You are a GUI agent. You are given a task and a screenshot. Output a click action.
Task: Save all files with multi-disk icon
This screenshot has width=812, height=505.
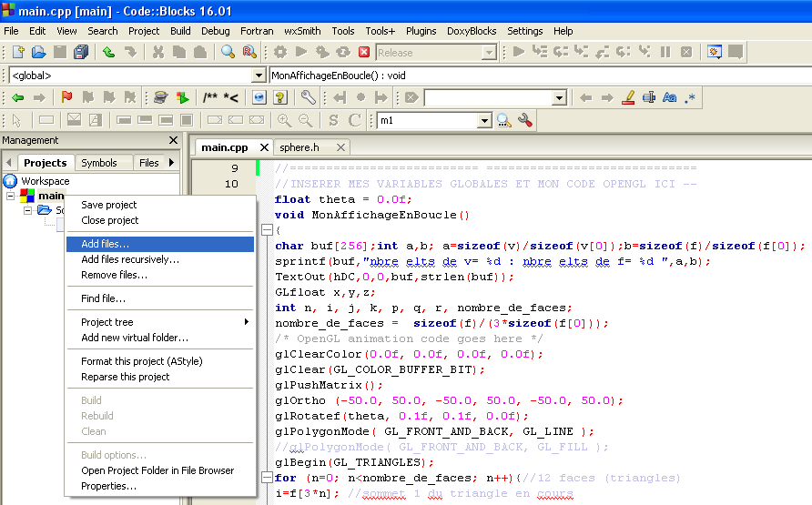(81, 52)
